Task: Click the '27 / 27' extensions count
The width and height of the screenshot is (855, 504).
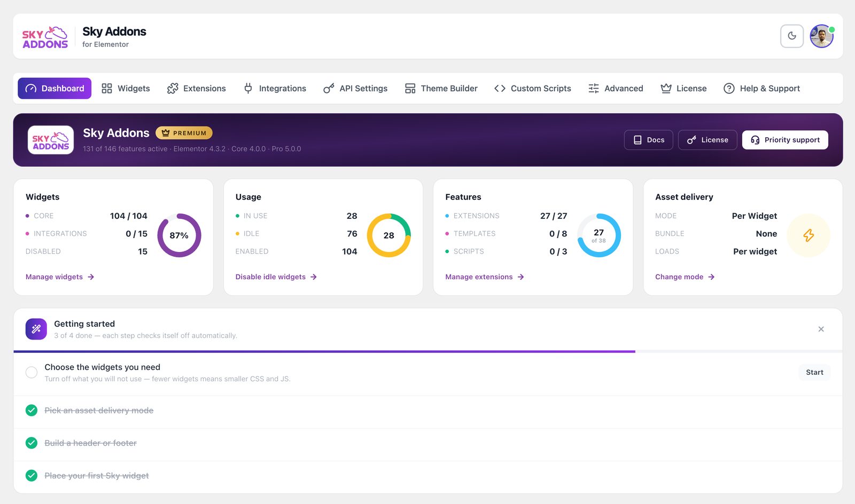Action: coord(554,216)
